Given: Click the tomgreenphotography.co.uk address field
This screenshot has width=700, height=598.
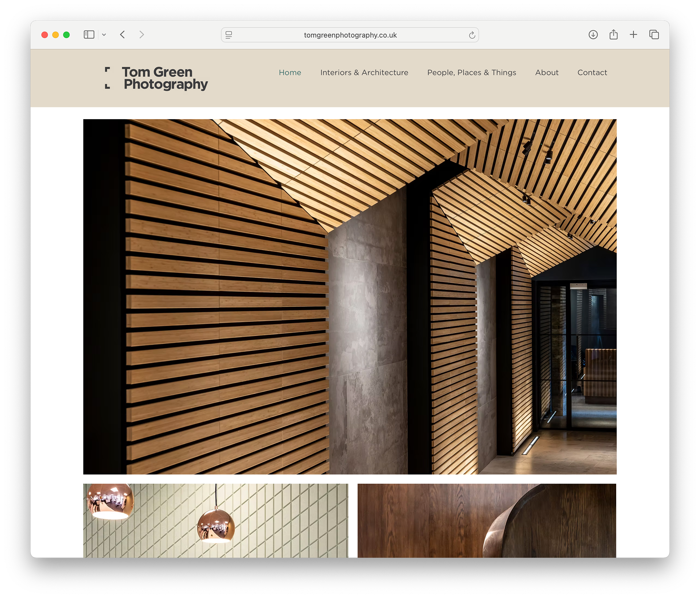Looking at the screenshot, I should [350, 35].
